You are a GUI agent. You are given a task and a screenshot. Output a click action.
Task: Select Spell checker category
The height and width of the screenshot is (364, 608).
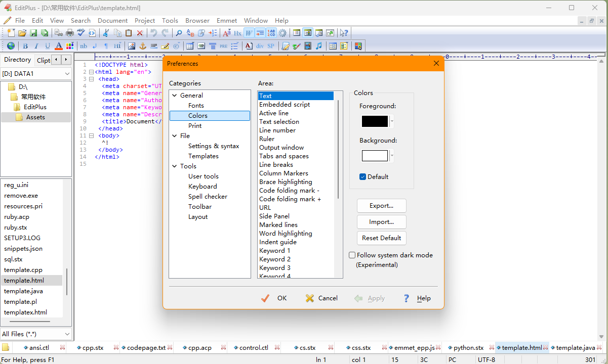coord(208,197)
